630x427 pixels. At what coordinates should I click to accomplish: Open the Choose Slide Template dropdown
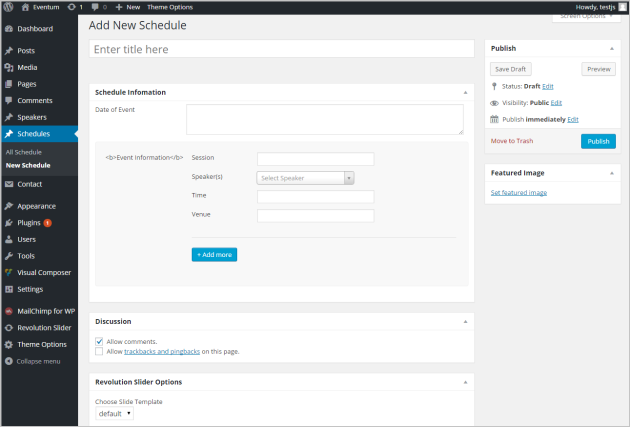pos(115,413)
